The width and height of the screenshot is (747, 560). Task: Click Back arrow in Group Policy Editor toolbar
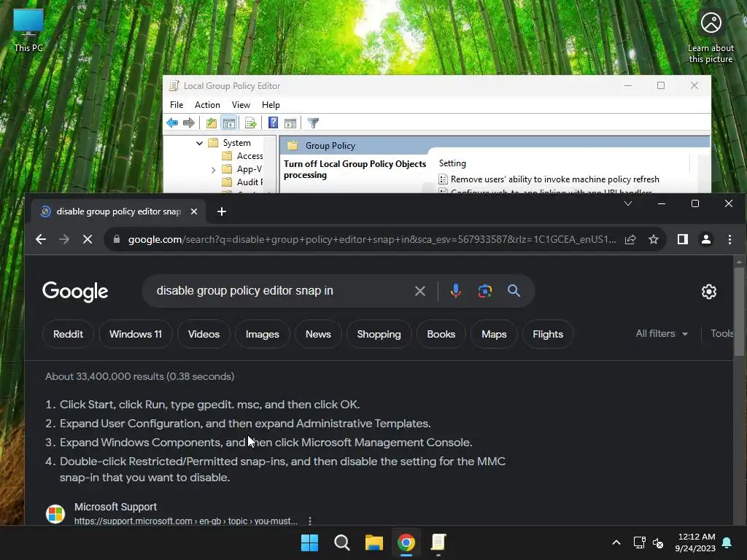172,122
